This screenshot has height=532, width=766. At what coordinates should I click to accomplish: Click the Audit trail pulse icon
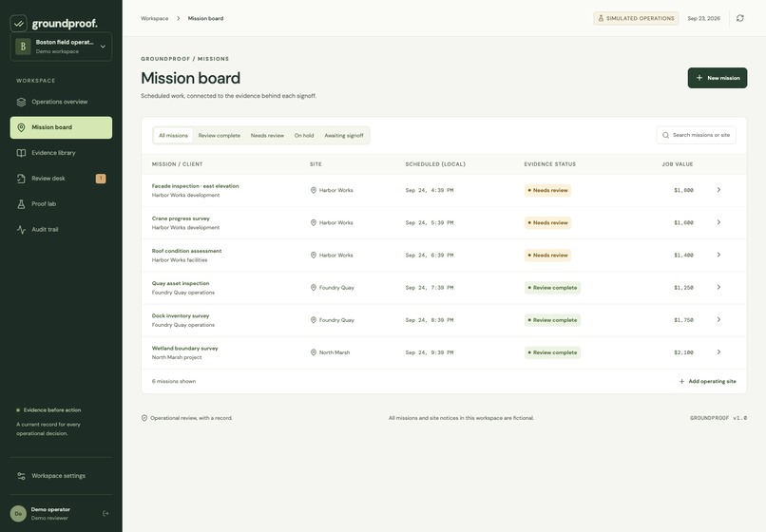click(x=21, y=230)
